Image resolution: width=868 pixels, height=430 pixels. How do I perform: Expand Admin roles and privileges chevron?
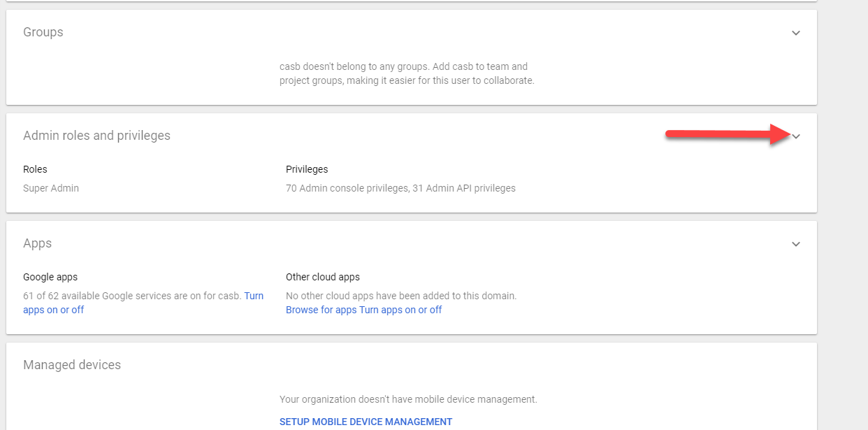(795, 136)
